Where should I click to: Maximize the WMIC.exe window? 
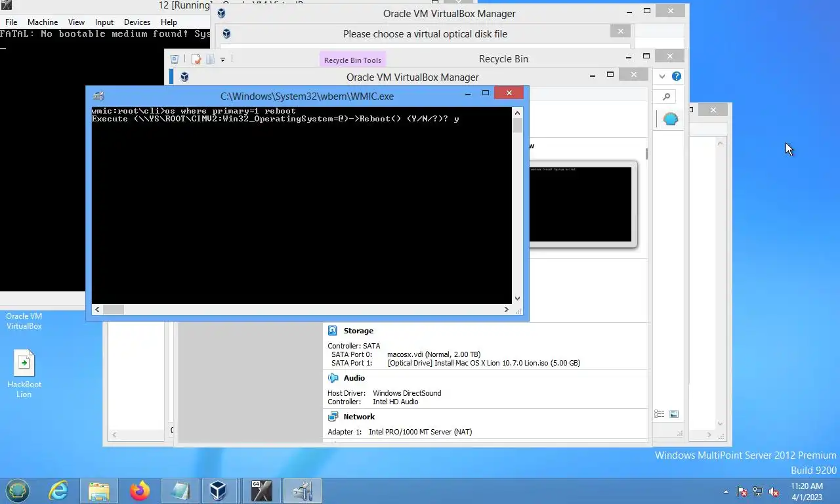[x=486, y=93]
